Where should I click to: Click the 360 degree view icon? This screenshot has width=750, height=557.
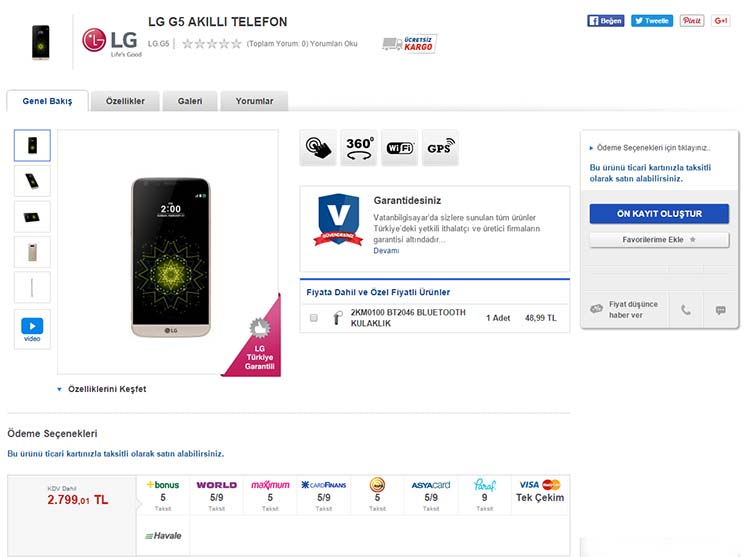coord(358,147)
